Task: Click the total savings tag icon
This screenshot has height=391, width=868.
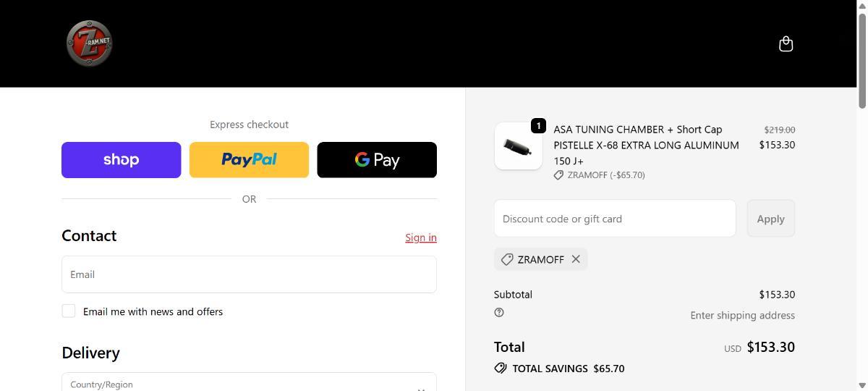Action: [501, 369]
